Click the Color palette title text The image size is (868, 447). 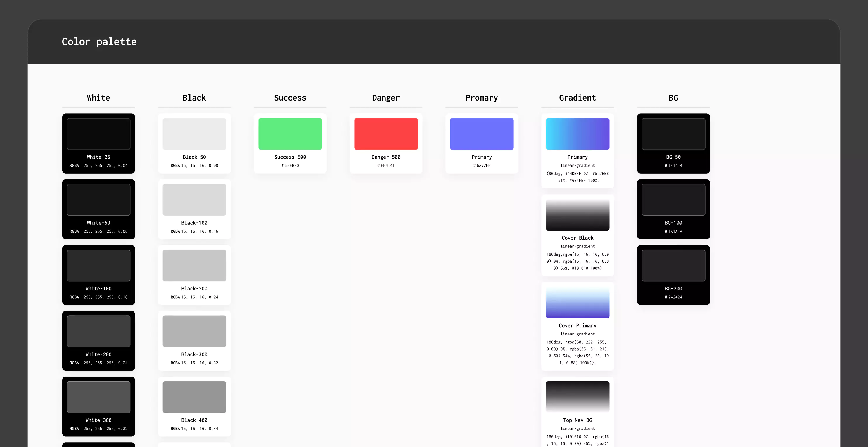coord(99,41)
